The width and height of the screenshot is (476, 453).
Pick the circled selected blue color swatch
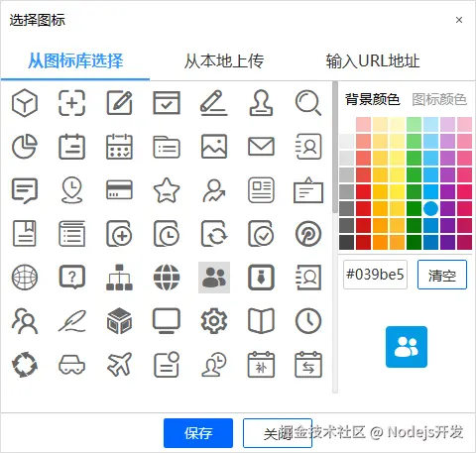point(430,208)
